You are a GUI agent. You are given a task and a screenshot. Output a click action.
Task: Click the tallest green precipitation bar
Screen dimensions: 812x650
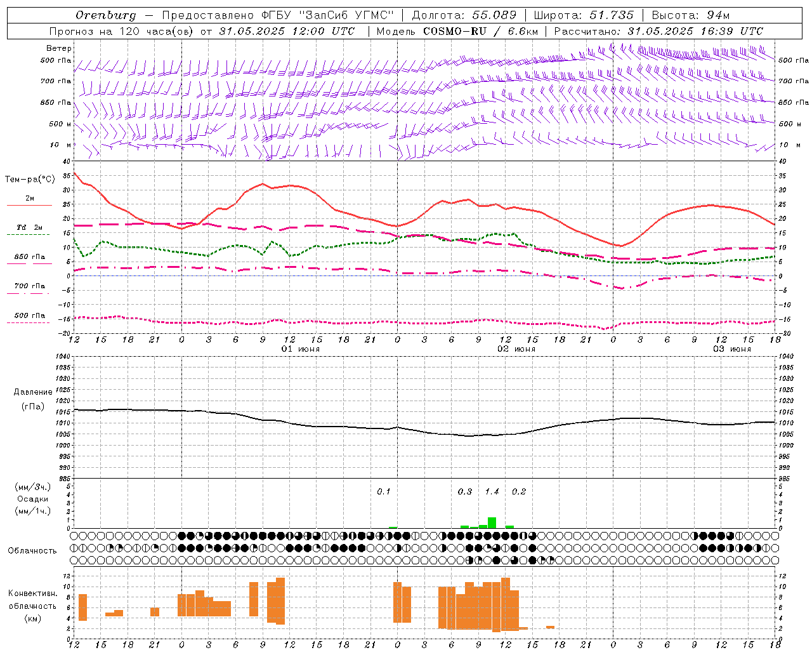click(x=492, y=522)
